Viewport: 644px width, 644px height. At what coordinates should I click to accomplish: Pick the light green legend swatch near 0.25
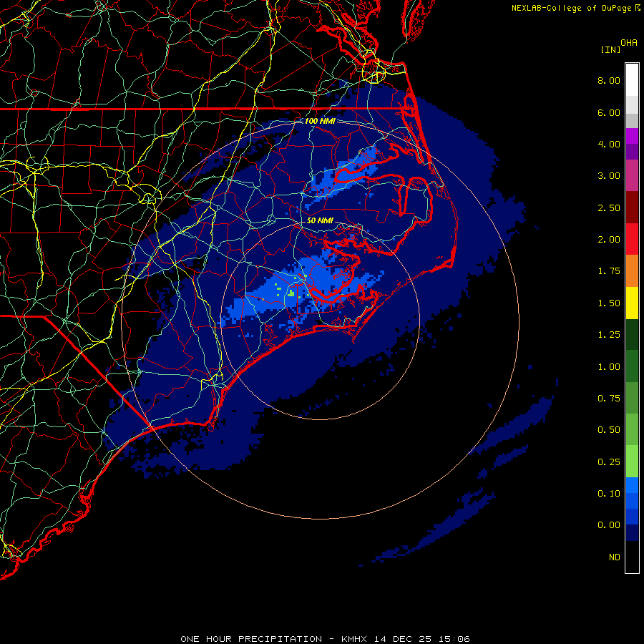[x=632, y=462]
